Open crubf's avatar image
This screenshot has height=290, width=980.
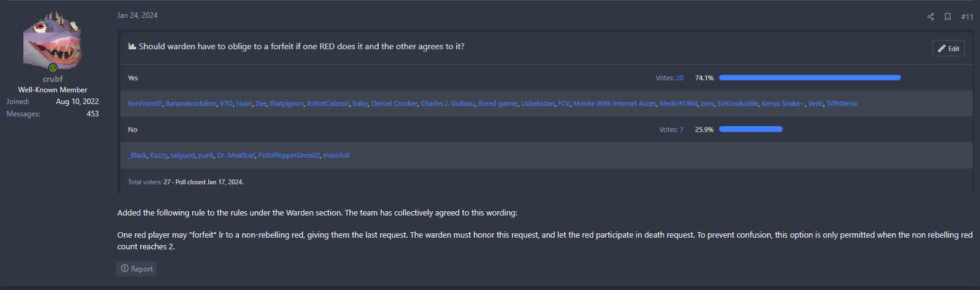[x=52, y=40]
